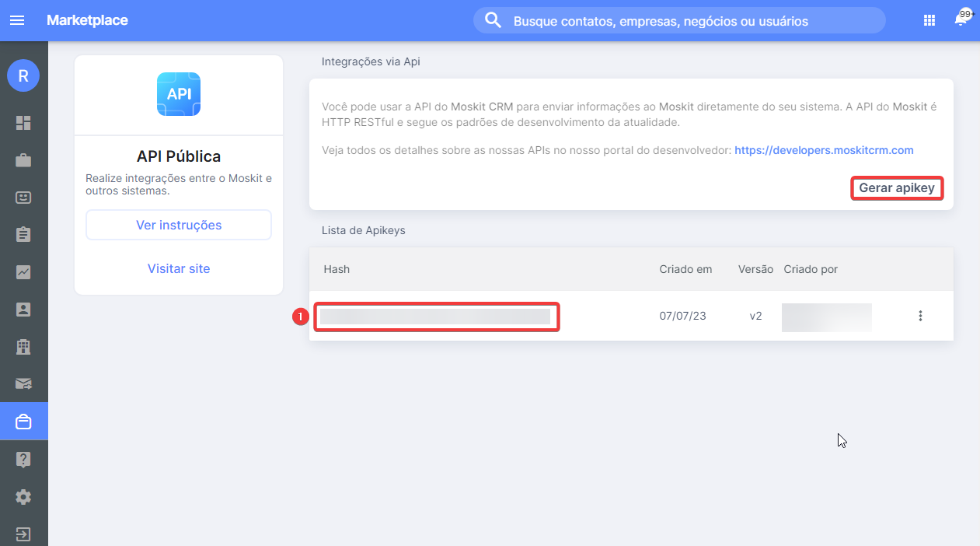980x546 pixels.
Task: Click the Ver instruções button
Action: [x=179, y=225]
